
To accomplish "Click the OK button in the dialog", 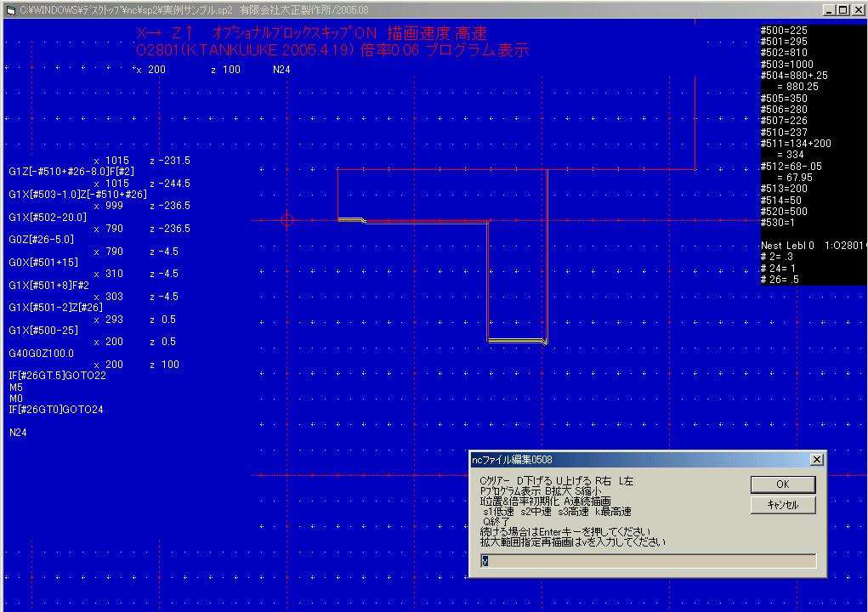I will pyautogui.click(x=783, y=484).
